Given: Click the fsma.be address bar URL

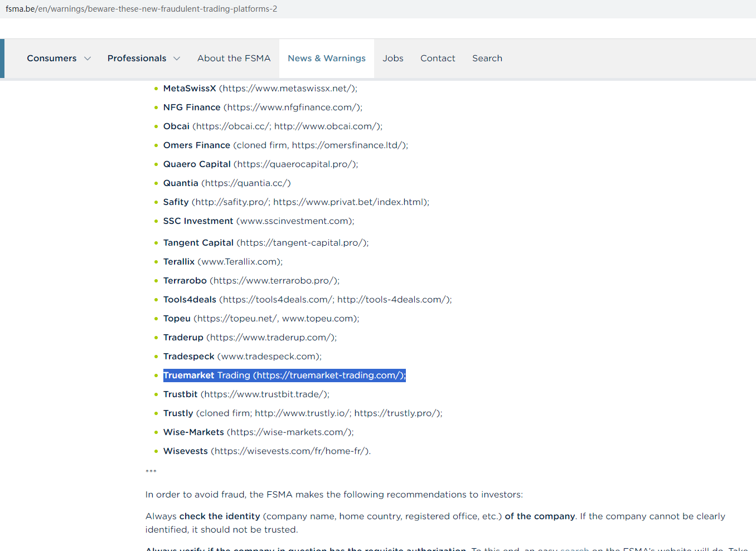Looking at the screenshot, I should tap(141, 9).
